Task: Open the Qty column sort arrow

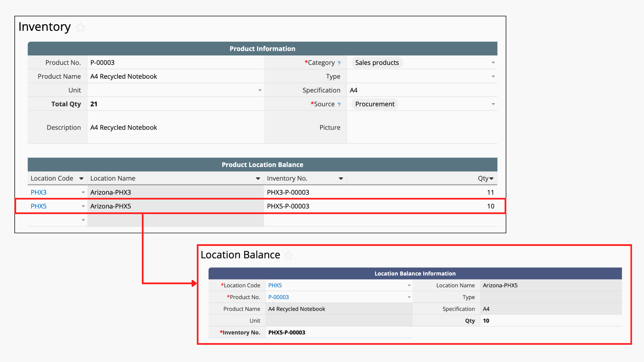Action: coord(492,178)
